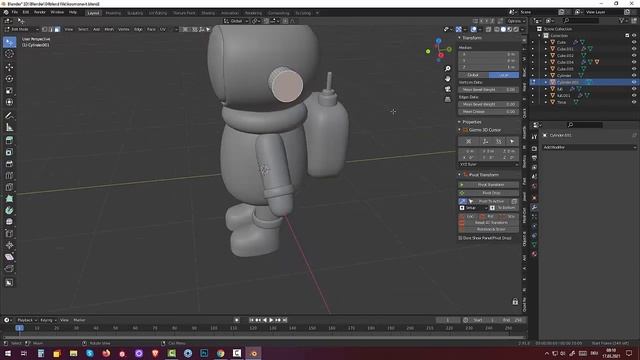Select the Shear tool
The image size is (640, 360).
(x=9, y=257)
